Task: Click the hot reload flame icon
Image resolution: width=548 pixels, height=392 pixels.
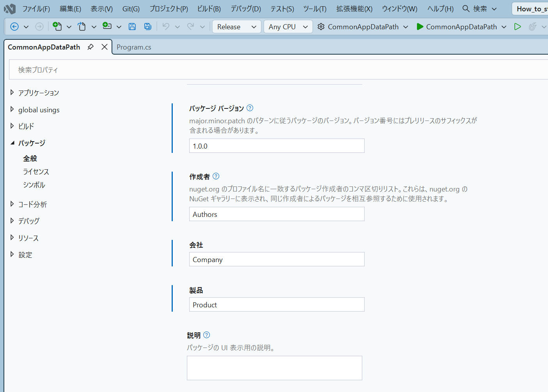Action: click(x=532, y=27)
